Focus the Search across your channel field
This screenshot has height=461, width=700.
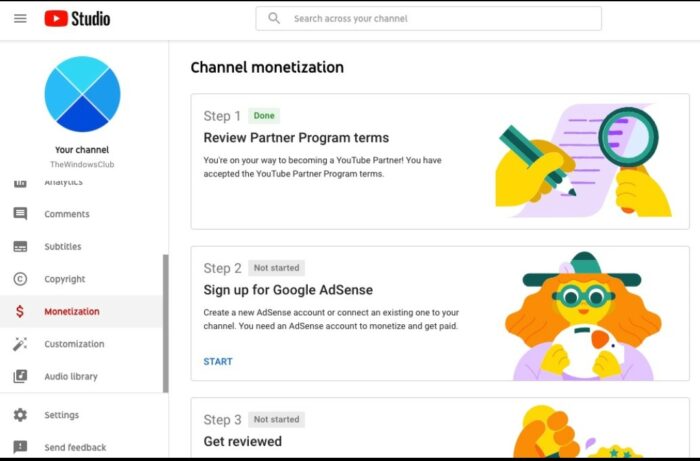[x=429, y=18]
